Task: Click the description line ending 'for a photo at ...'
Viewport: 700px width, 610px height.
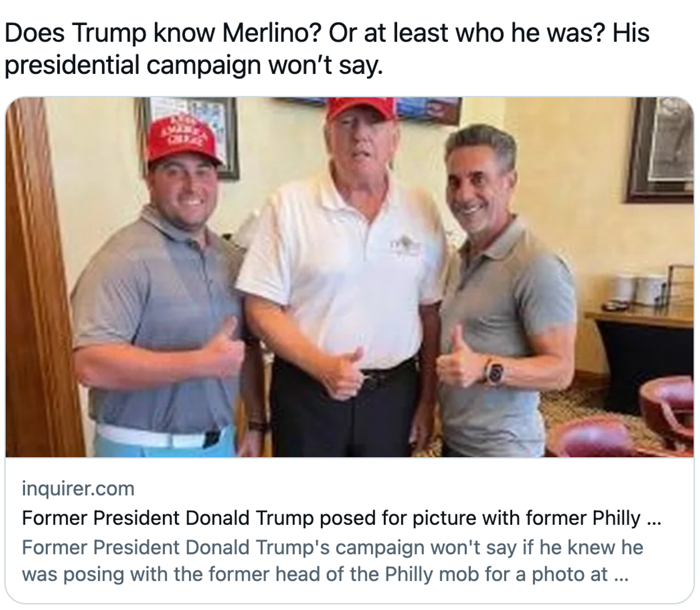Action: tap(325, 574)
